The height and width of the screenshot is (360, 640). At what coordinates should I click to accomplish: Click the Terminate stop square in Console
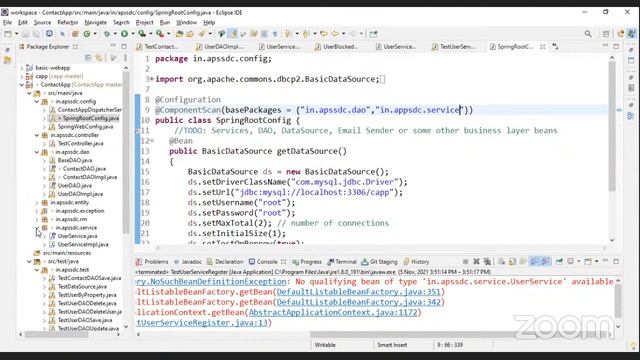tap(465, 262)
